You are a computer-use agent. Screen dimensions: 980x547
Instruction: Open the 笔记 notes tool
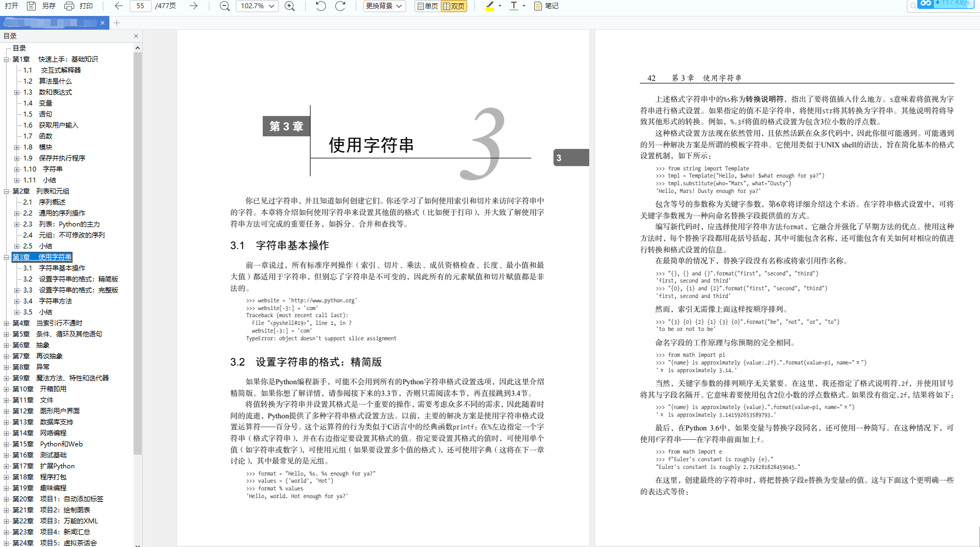point(546,6)
